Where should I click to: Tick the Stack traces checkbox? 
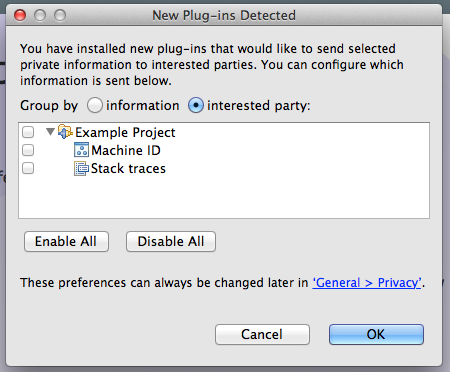[28, 168]
